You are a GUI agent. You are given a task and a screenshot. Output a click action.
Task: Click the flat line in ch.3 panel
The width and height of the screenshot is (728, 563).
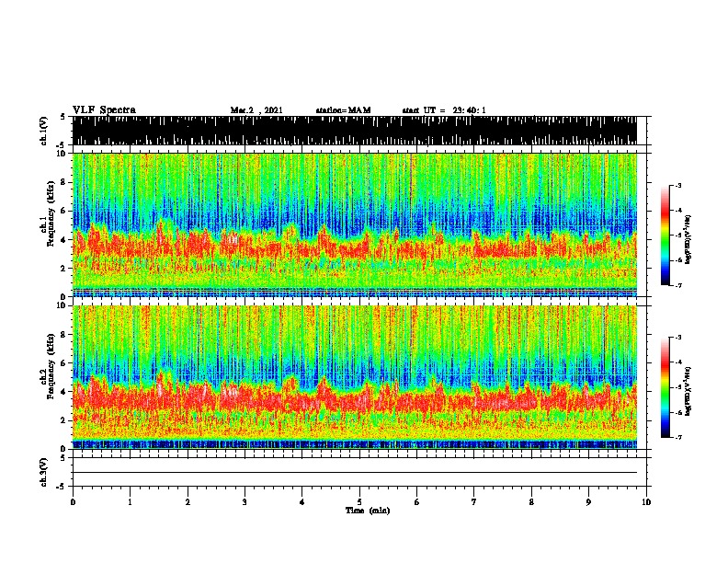point(355,473)
